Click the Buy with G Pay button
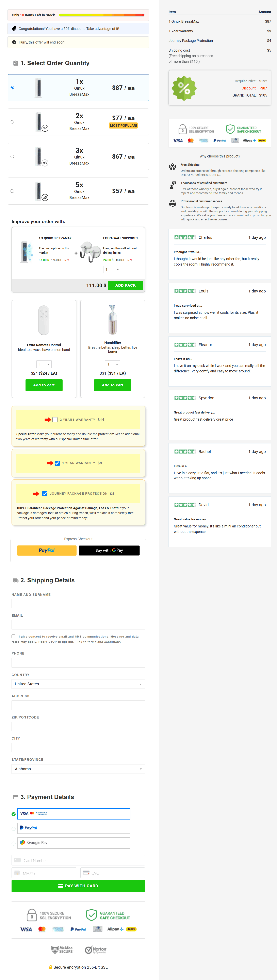277x980 pixels. coord(109,550)
